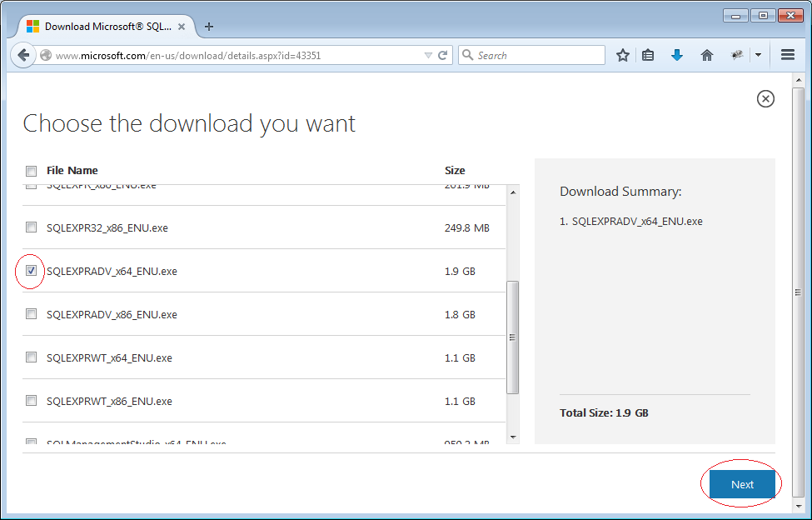Click the page scrollbar up arrow
Image resolution: width=812 pixels, height=520 pixels.
(798, 80)
